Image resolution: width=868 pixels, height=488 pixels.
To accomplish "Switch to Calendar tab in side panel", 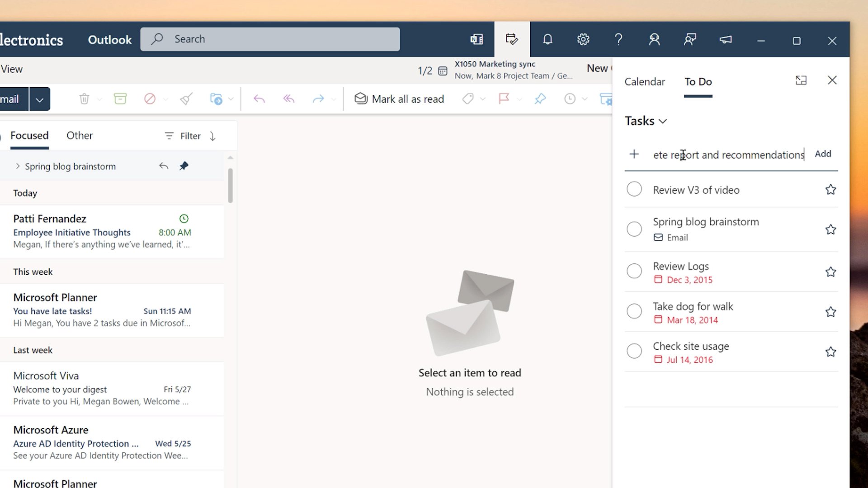I will tap(645, 82).
